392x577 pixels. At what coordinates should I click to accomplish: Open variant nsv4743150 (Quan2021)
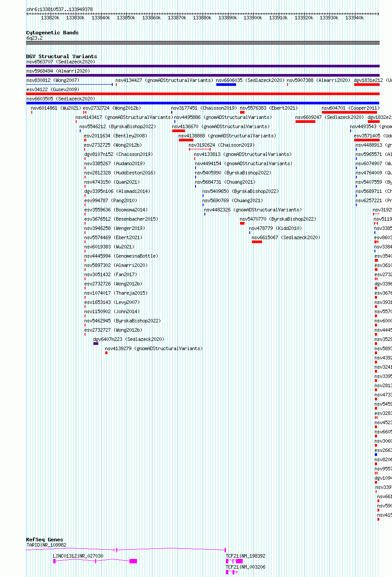coord(112,182)
